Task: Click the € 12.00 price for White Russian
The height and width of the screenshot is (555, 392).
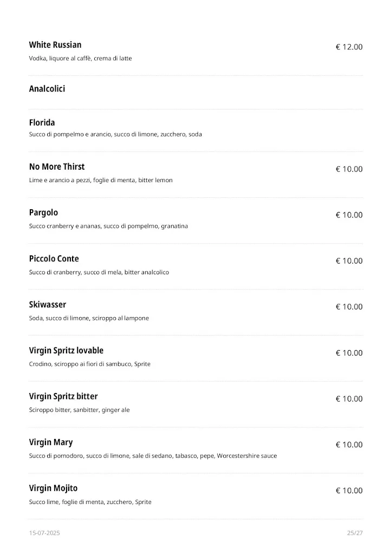Action: (349, 47)
